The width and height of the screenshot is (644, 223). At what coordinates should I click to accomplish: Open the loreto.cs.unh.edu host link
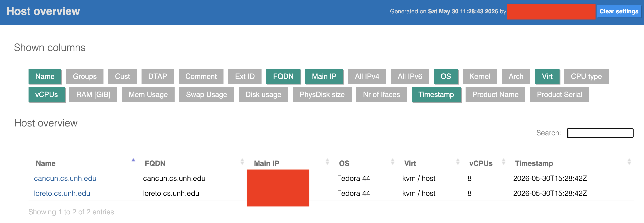[x=62, y=194]
